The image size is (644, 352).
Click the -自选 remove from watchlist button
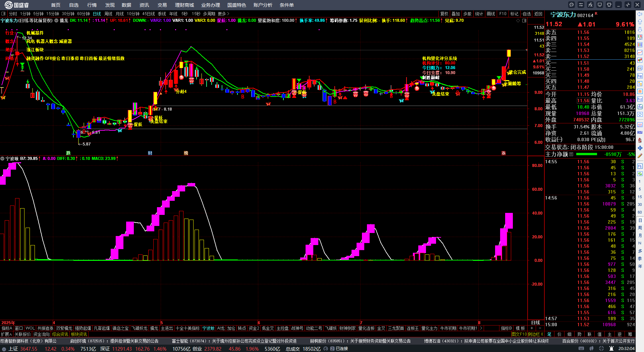(x=526, y=14)
